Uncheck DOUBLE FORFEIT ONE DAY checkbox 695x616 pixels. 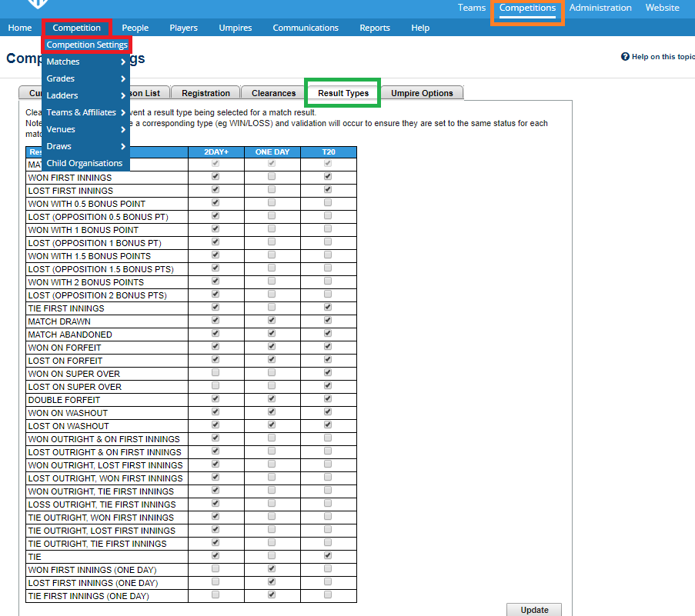click(x=272, y=398)
